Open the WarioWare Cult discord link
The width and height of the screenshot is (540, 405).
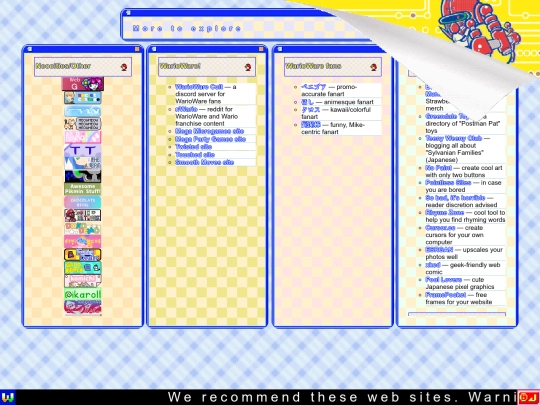199,87
